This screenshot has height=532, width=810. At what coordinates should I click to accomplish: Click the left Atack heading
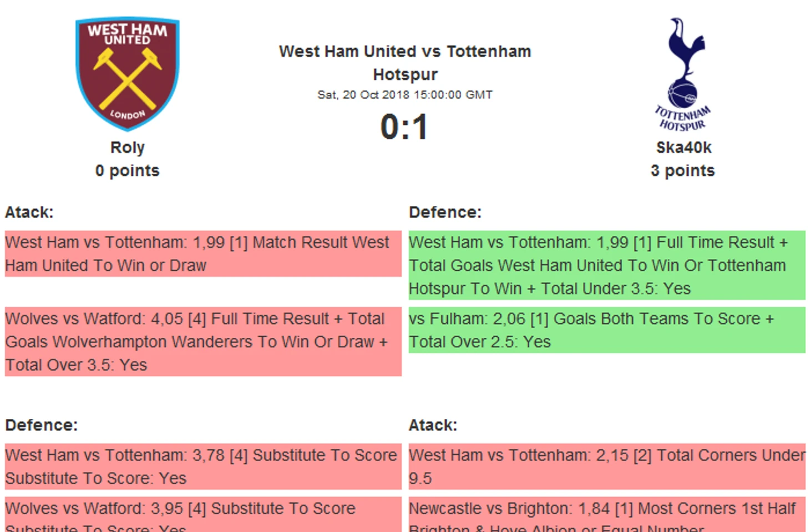click(x=29, y=212)
